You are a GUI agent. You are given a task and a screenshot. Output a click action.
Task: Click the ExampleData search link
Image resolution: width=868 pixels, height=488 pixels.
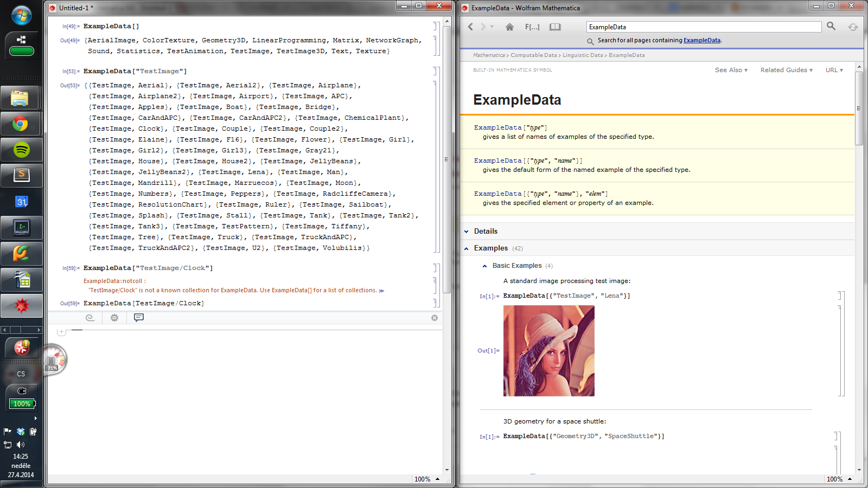[702, 40]
